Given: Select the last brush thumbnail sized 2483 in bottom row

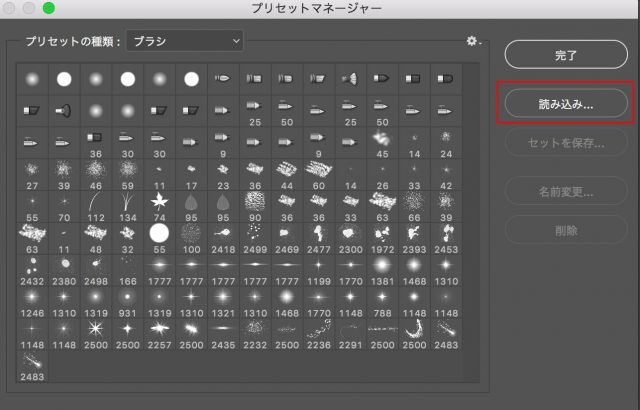Looking at the screenshot, I should (x=32, y=362).
